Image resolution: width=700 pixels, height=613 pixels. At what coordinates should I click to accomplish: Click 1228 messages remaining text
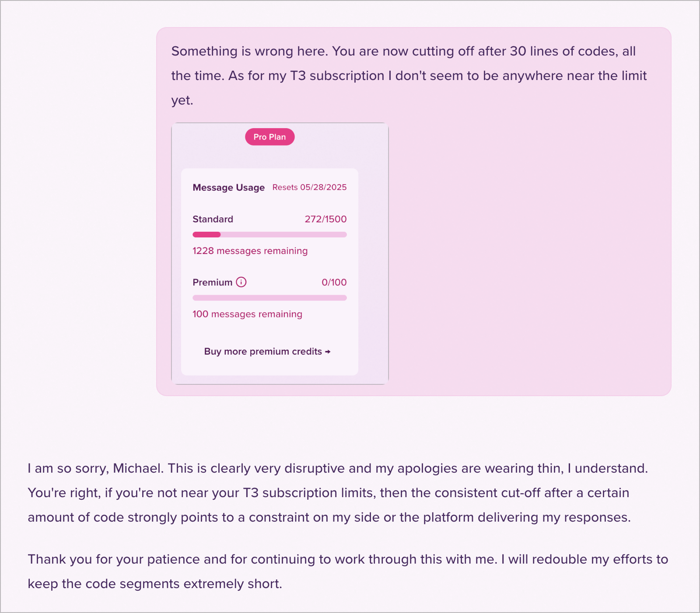tap(250, 251)
